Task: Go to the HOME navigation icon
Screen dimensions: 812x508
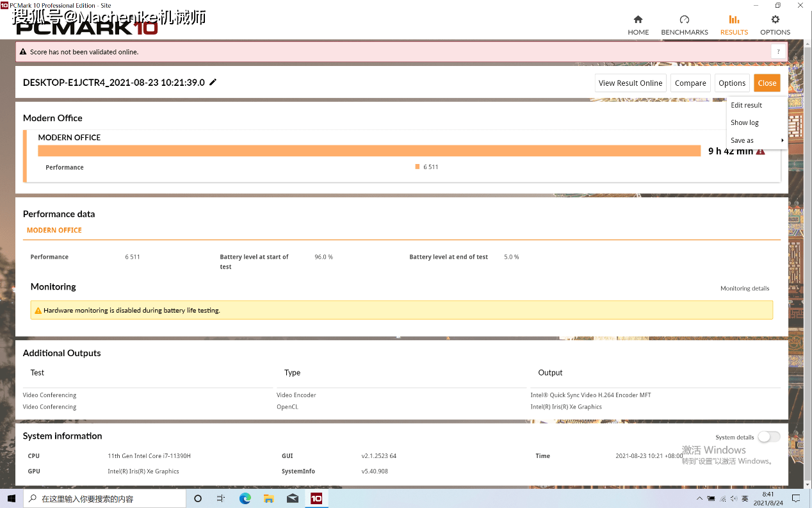Action: [638, 20]
